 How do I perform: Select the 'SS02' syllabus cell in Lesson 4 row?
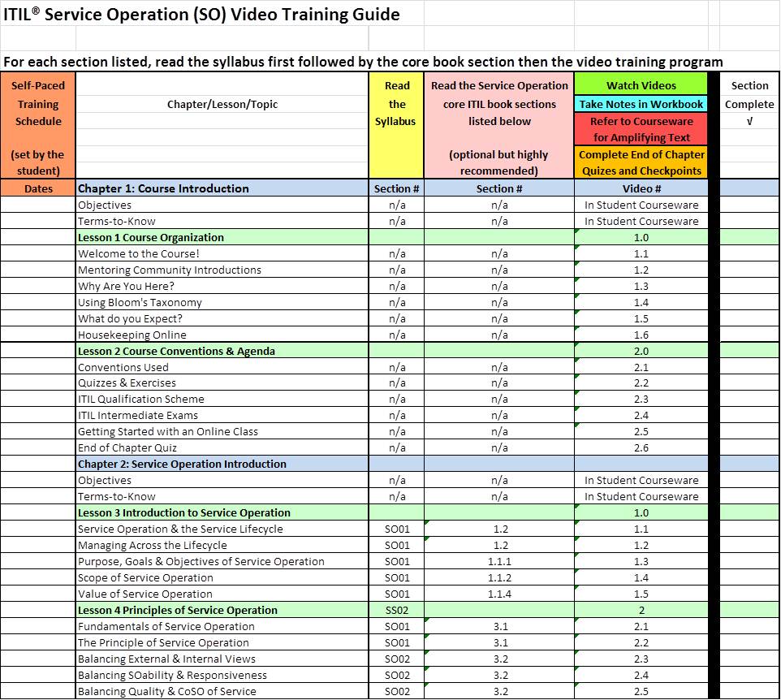click(396, 610)
